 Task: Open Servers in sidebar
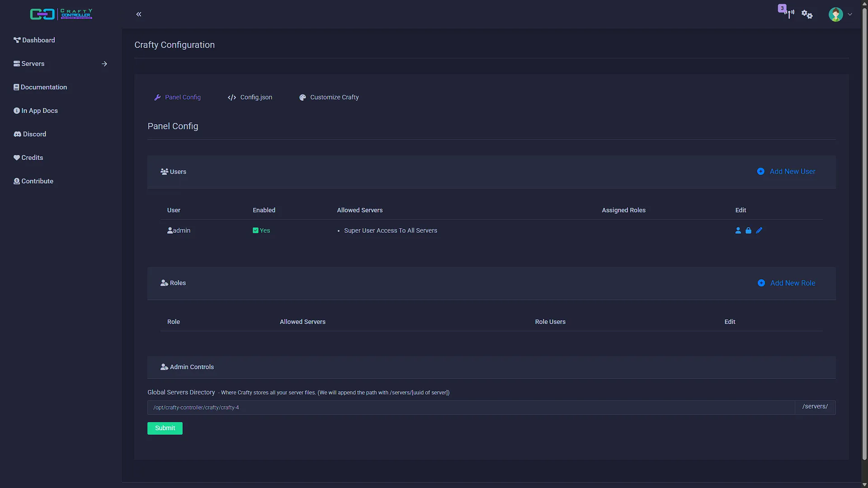pos(29,64)
